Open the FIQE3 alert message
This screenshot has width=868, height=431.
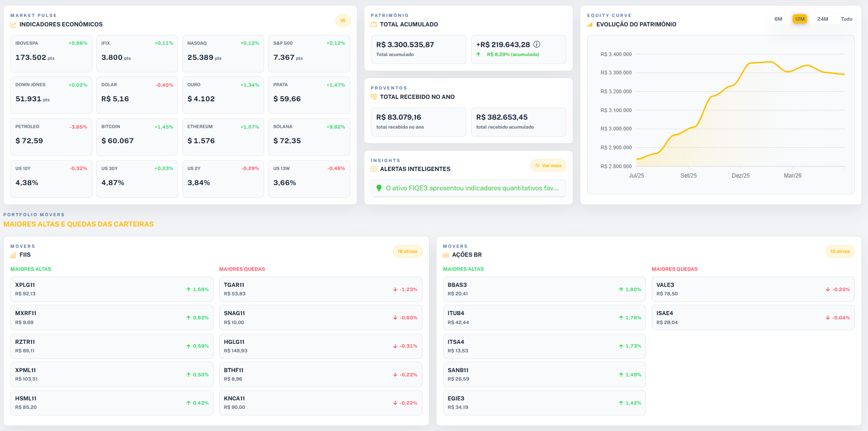coord(469,188)
